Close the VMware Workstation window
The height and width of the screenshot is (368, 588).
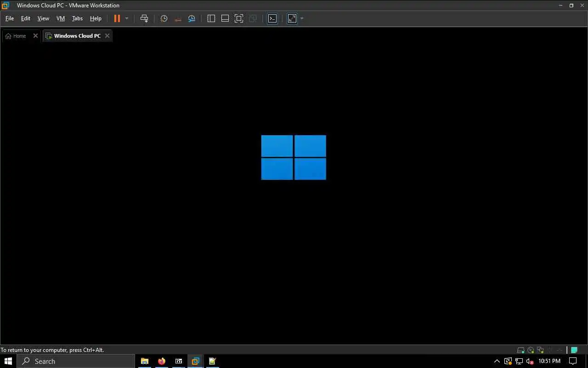[582, 6]
